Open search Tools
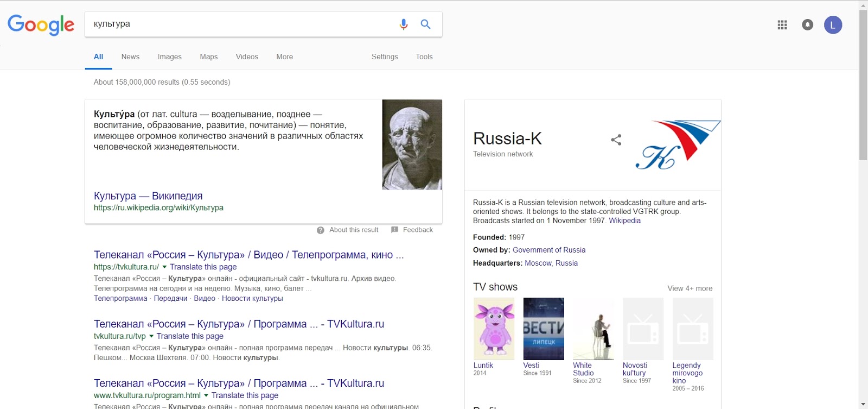 click(424, 56)
